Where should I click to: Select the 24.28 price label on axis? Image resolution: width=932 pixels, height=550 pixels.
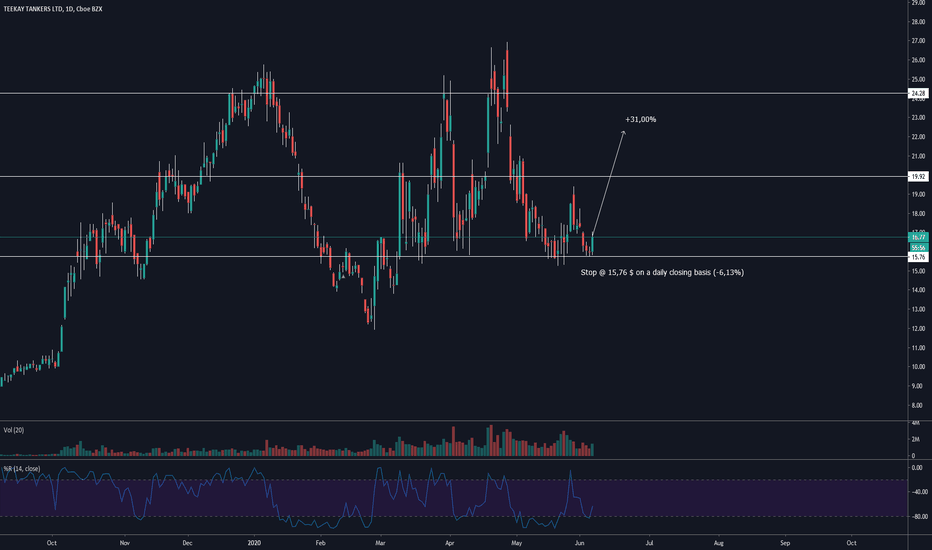pos(918,93)
